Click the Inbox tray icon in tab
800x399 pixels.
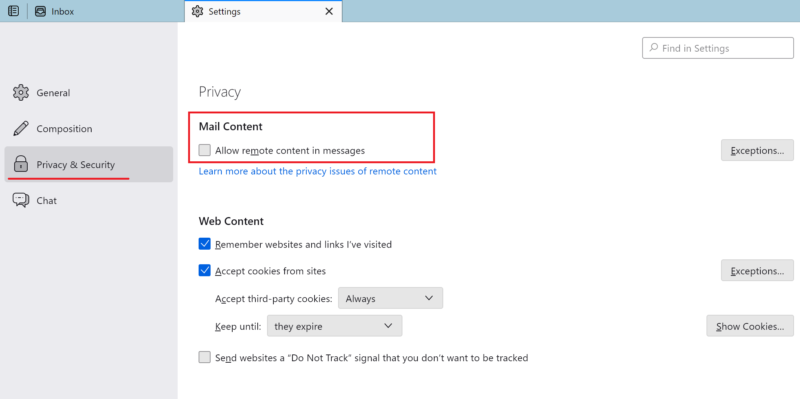pos(40,11)
